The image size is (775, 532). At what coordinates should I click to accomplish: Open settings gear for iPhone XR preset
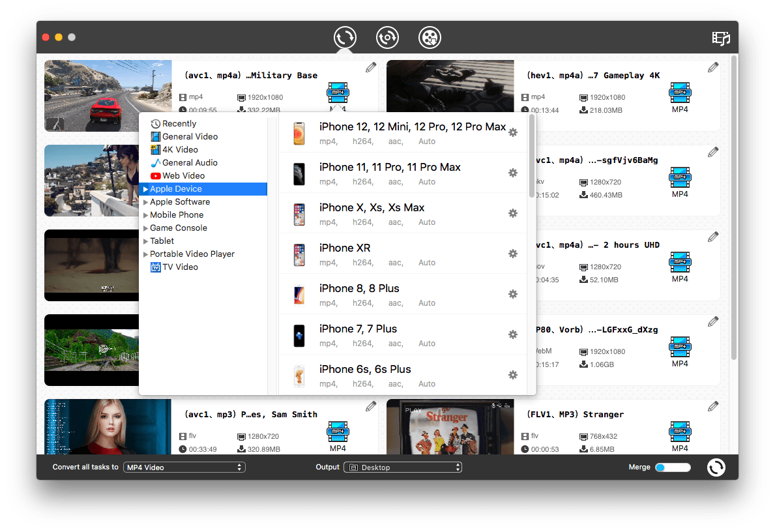click(x=513, y=254)
